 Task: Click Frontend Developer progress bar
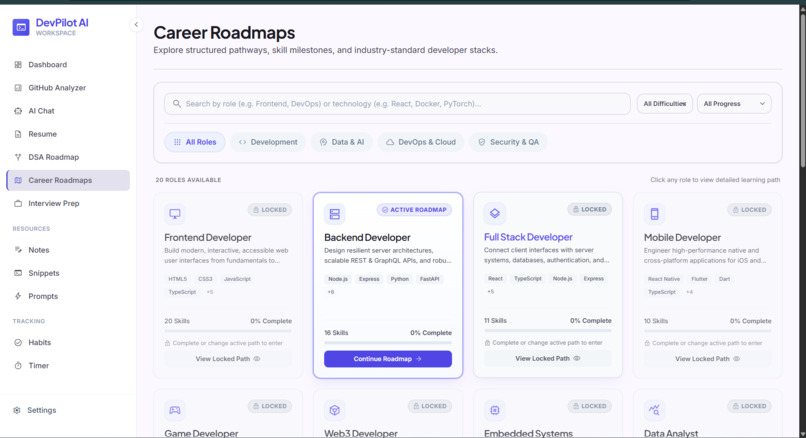point(228,331)
